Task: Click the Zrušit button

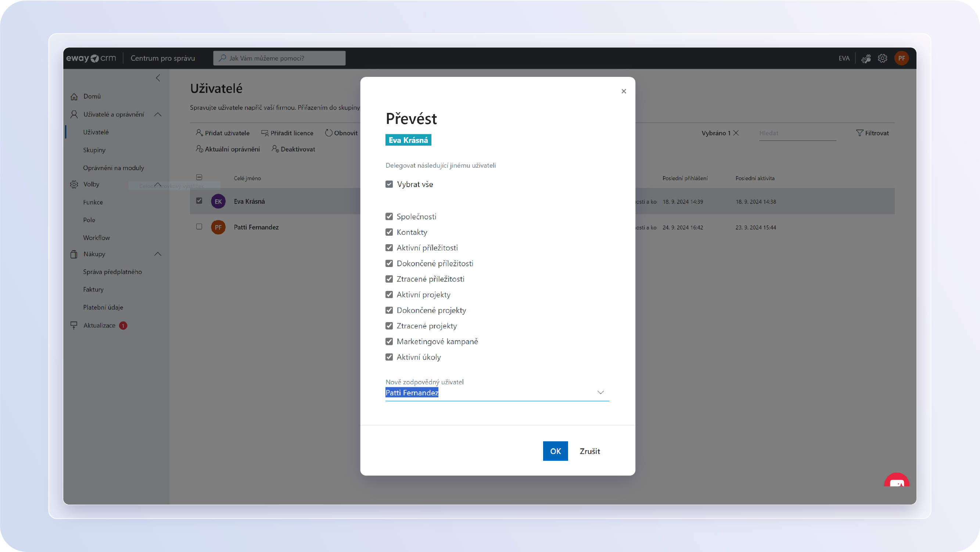Action: (x=590, y=451)
